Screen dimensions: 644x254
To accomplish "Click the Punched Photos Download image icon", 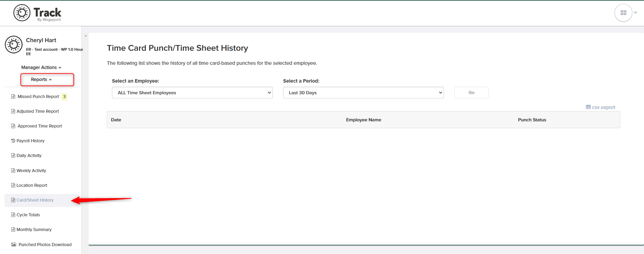I will click(14, 245).
